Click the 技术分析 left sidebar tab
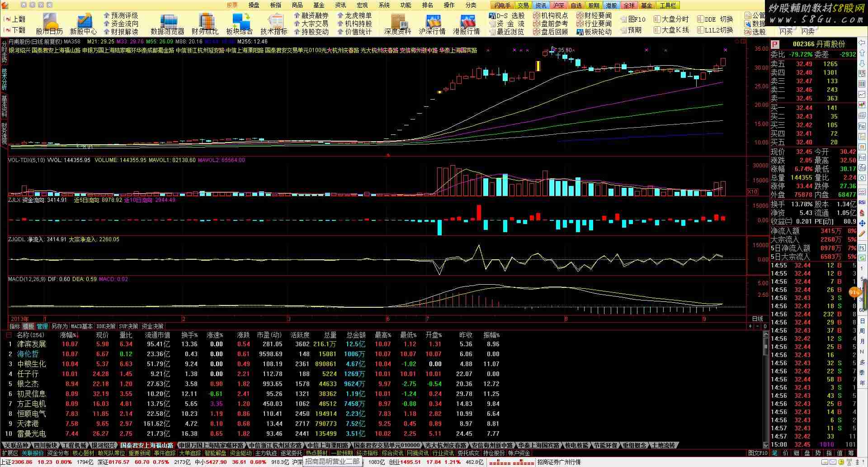Viewport: 868px width, 467px height. pos(4,78)
